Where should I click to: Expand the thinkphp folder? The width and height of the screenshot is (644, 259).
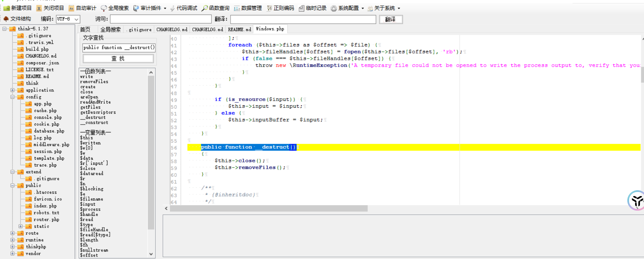13,247
